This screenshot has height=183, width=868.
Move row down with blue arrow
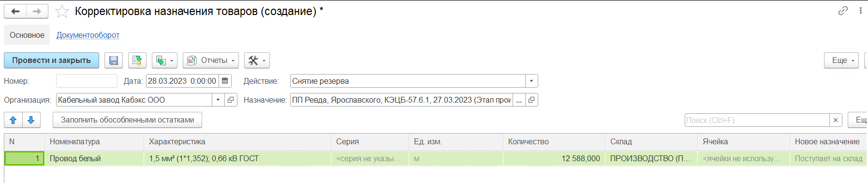coord(31,120)
